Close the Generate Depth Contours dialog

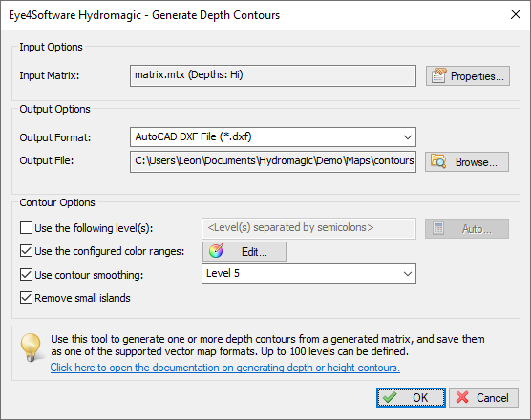coord(516,14)
